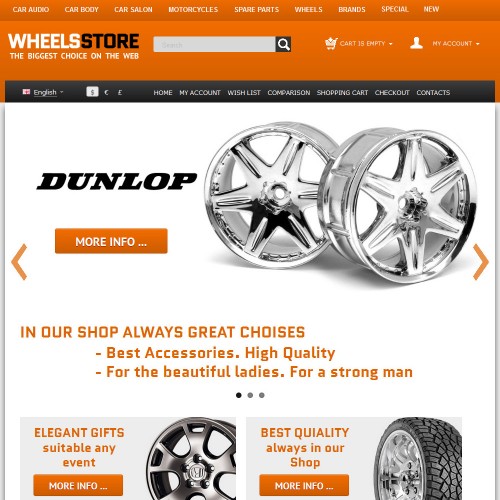Click the user account silhouette icon
Image resolution: width=500 pixels, height=500 pixels.
pyautogui.click(x=416, y=43)
